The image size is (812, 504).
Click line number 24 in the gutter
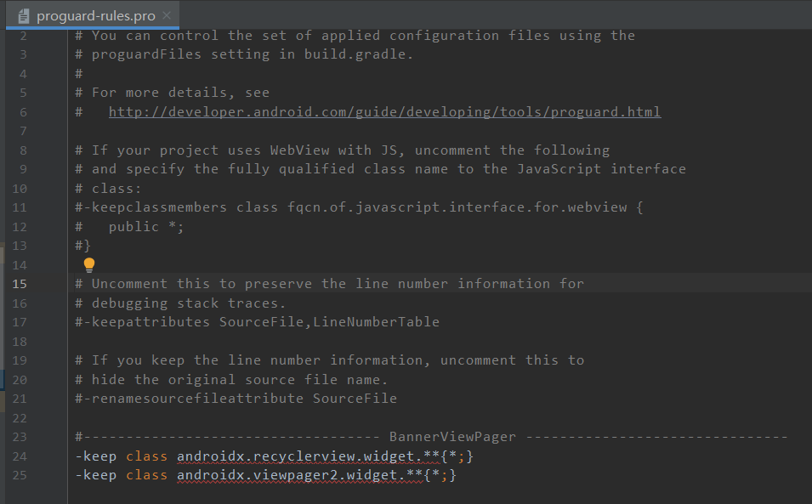click(x=20, y=456)
